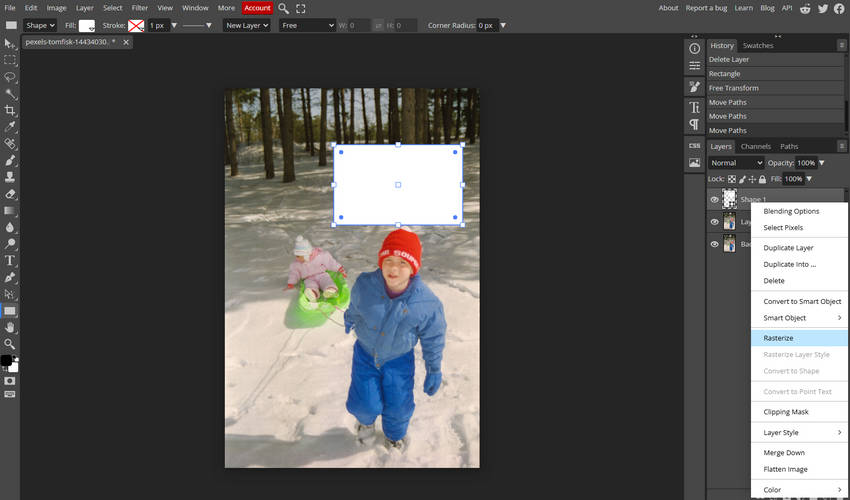Select the Pen tool
The image size is (850, 500).
tap(10, 278)
